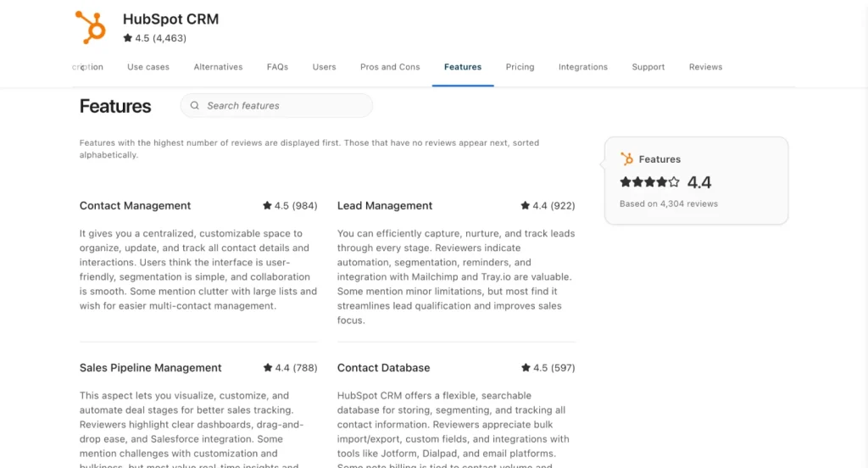Click the magnifier icon in Search features
This screenshot has width=868, height=468.
coord(195,105)
